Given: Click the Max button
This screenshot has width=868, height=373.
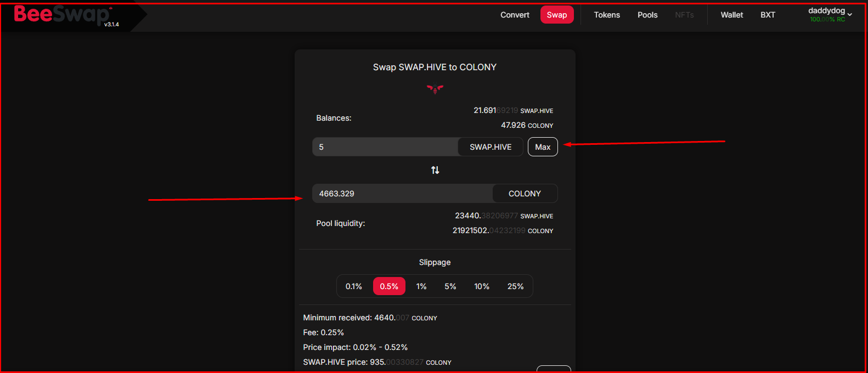Looking at the screenshot, I should click(x=543, y=147).
